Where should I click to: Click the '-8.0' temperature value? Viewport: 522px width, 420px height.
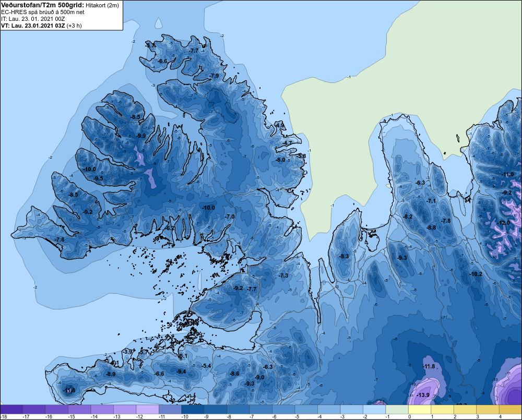(281, 160)
